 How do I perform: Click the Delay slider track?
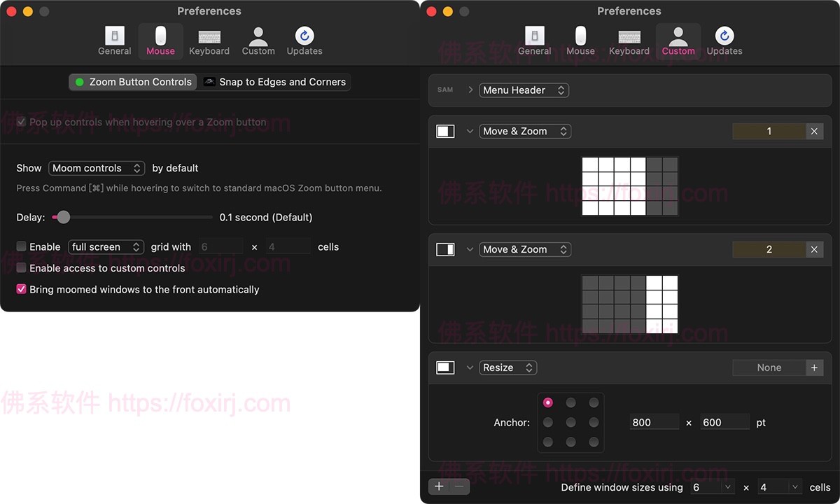click(140, 218)
